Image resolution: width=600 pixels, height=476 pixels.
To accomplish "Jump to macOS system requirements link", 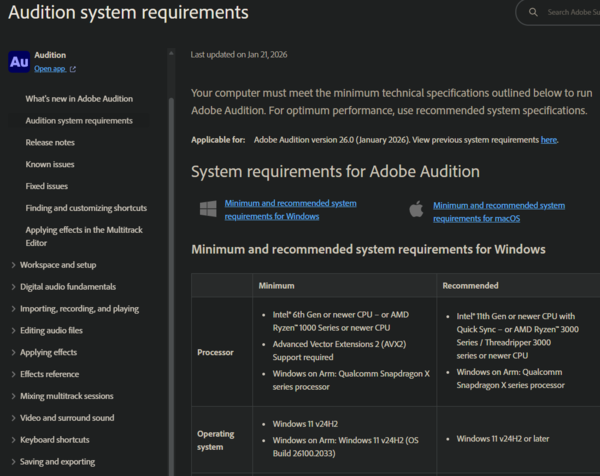I will [499, 212].
